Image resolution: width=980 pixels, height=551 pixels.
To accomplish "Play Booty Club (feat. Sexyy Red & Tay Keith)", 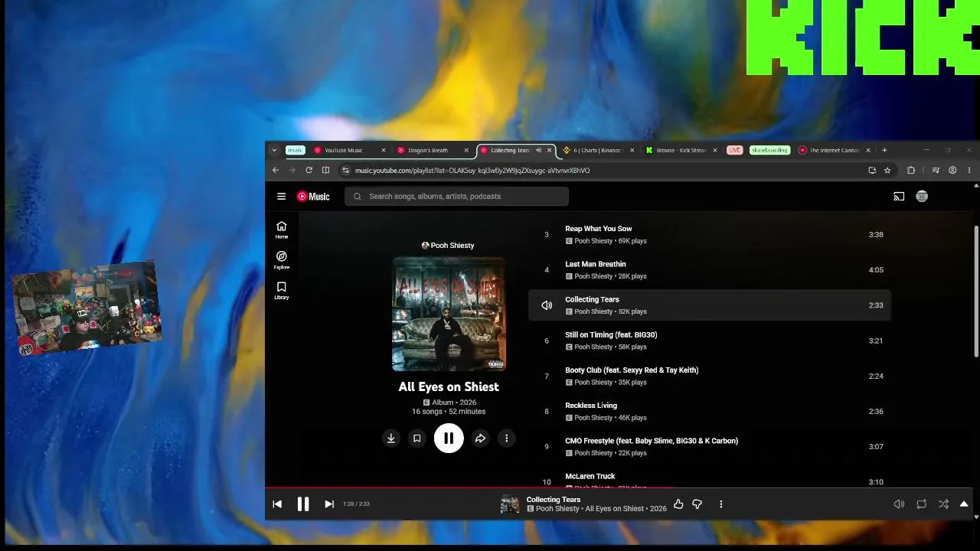I will click(632, 370).
